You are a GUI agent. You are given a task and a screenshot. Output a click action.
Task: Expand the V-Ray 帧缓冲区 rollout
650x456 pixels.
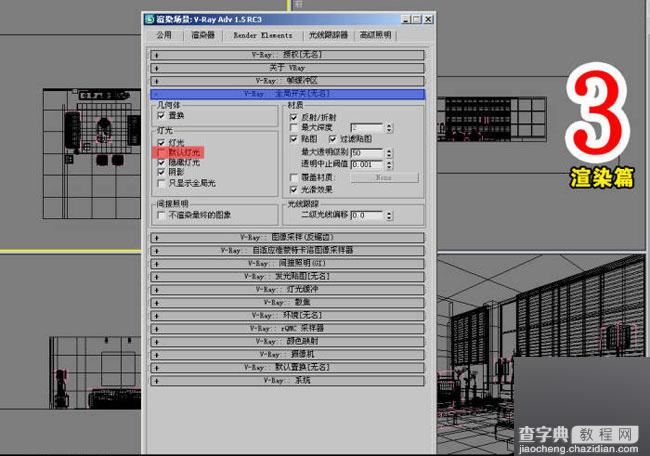(x=287, y=81)
